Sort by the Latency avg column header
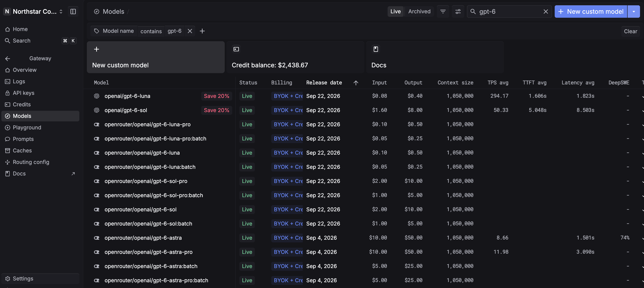The height and width of the screenshot is (288, 644). pos(578,83)
